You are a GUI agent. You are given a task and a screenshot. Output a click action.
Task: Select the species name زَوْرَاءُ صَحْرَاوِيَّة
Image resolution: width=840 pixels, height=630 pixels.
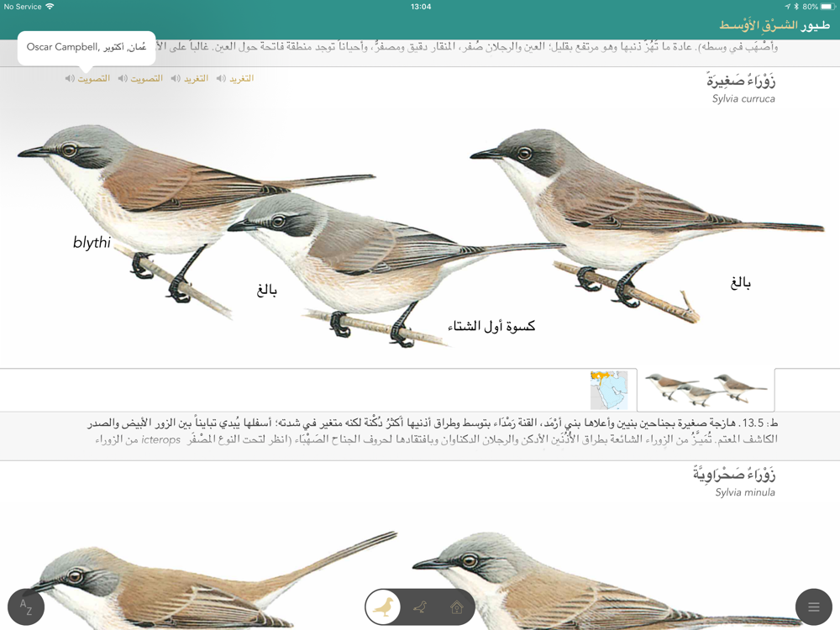[733, 474]
